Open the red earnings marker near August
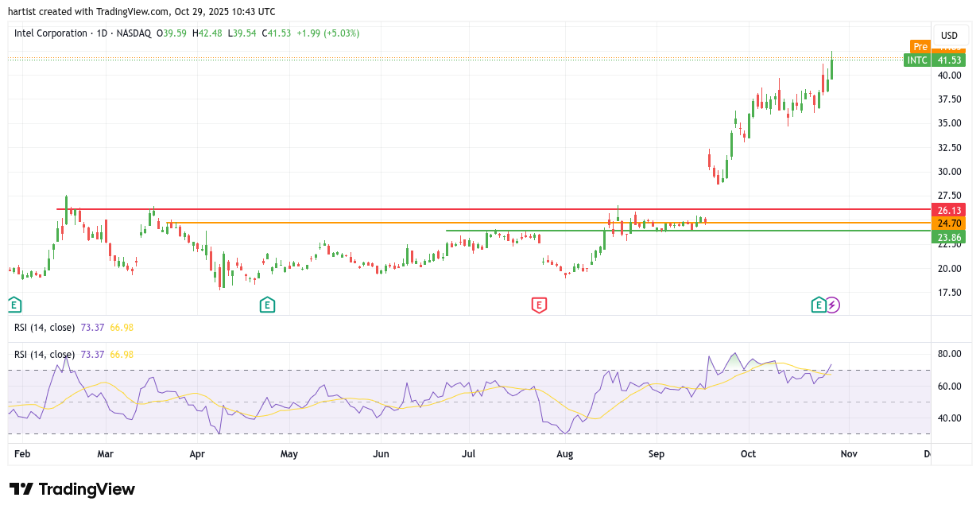 coord(539,304)
